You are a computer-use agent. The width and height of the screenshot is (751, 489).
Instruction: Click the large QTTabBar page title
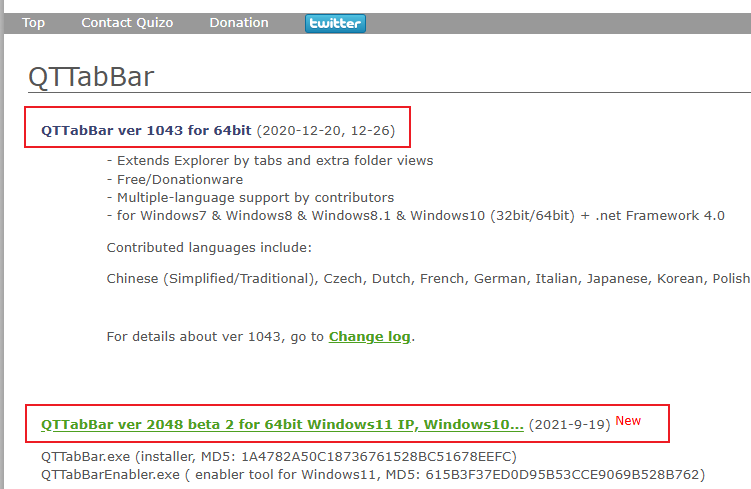[x=91, y=77]
